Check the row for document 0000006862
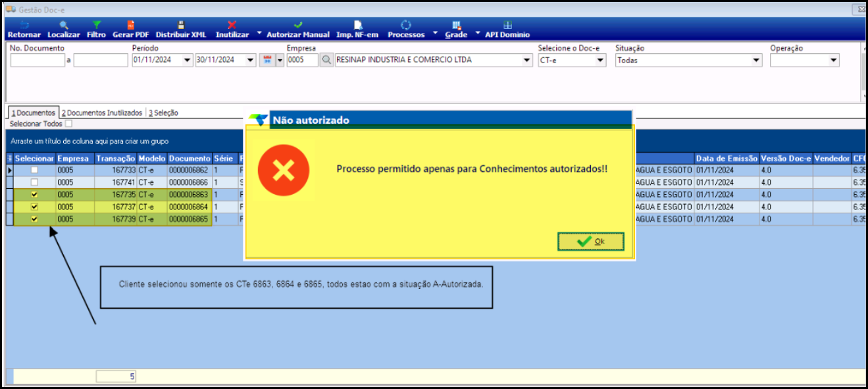This screenshot has width=868, height=389. [35, 170]
